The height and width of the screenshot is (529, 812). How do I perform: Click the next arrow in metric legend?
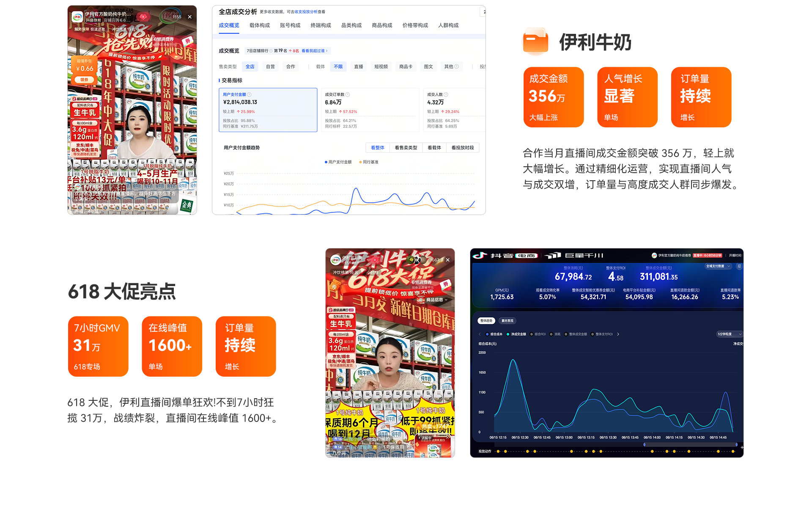tap(618, 334)
